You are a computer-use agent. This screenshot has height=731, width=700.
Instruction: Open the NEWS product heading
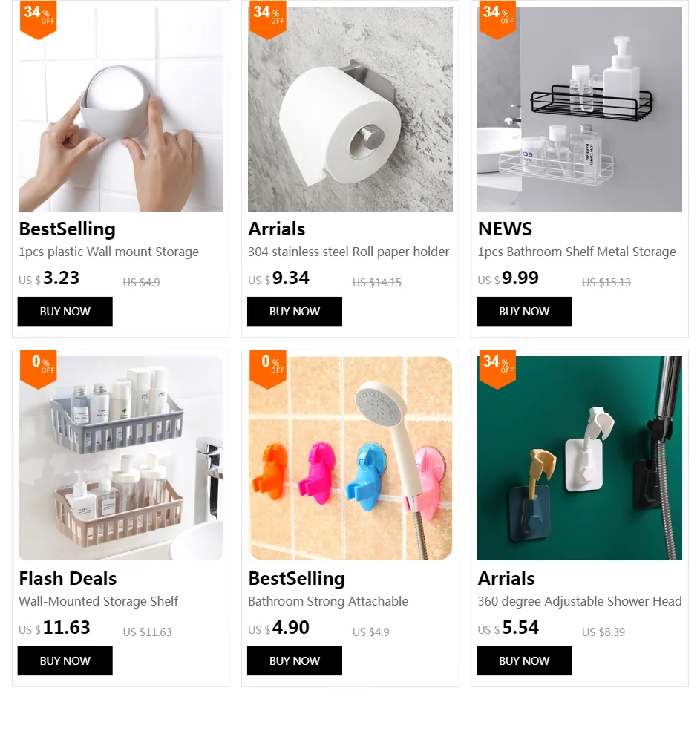tap(505, 229)
